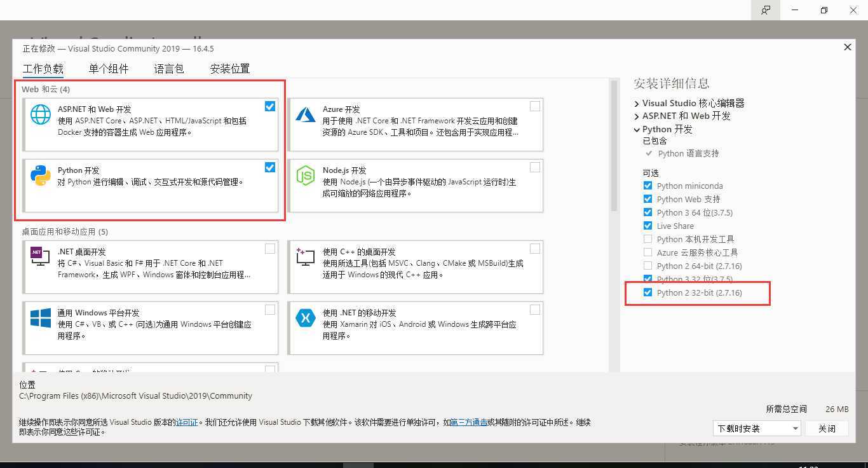Click the Web 和云 (4) heading
This screenshot has height=468, width=868.
(x=46, y=89)
